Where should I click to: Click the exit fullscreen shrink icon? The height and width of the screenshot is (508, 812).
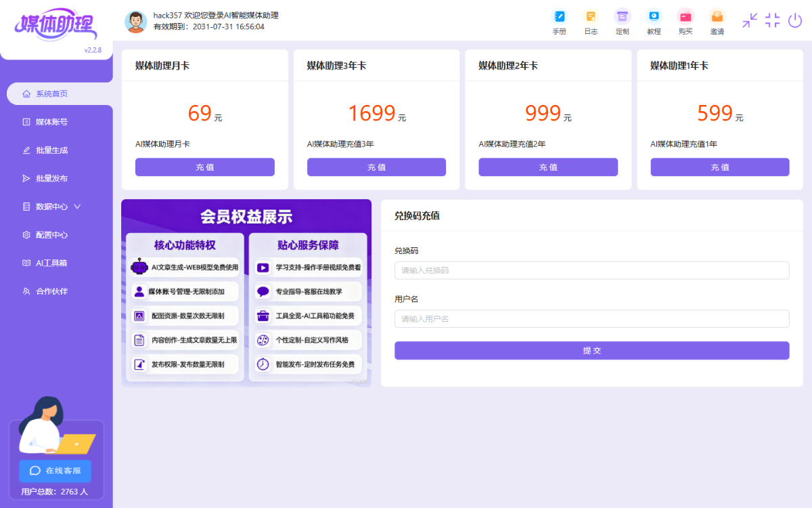coord(773,20)
